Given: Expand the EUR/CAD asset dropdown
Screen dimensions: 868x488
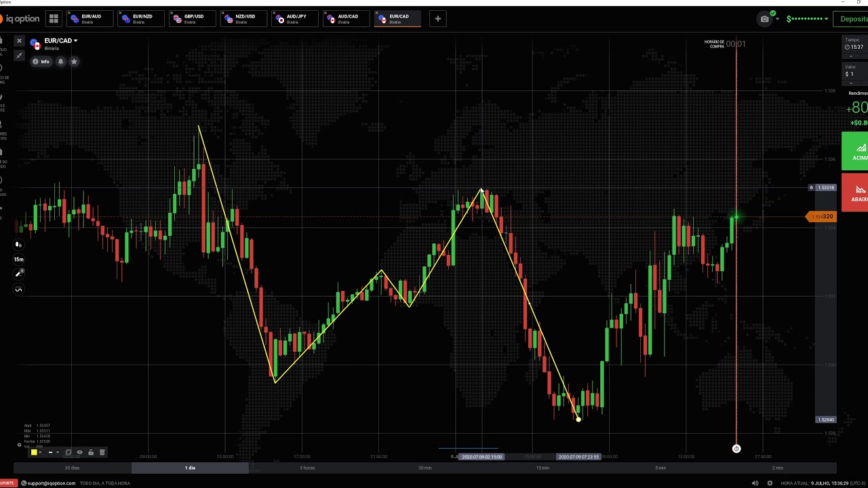Looking at the screenshot, I should click(x=75, y=41).
